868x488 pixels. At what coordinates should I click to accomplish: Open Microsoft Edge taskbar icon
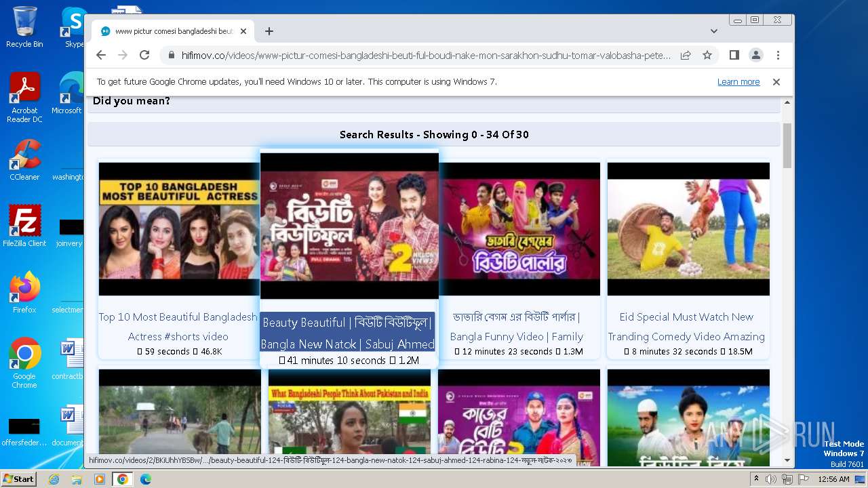(x=145, y=479)
